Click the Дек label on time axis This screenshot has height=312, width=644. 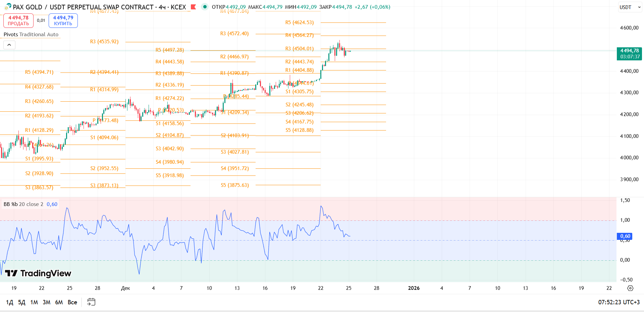click(125, 288)
